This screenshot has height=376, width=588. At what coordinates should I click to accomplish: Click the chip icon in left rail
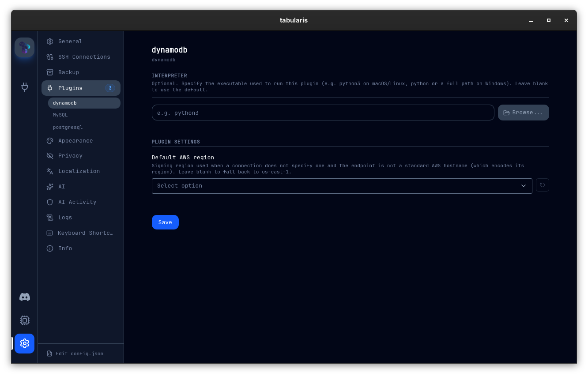click(x=25, y=320)
